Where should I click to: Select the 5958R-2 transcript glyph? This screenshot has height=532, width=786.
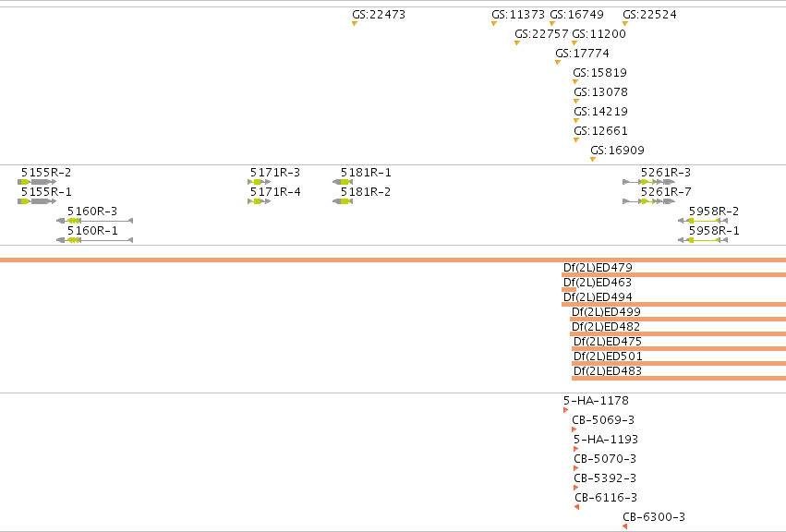click(703, 221)
